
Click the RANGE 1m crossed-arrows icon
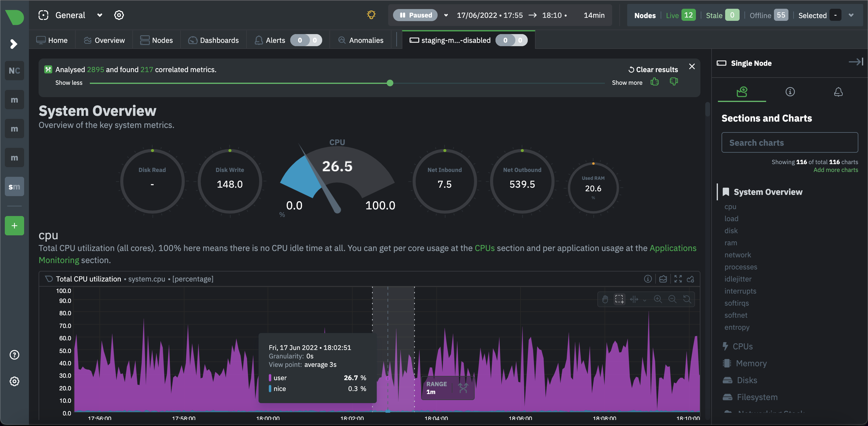click(463, 388)
